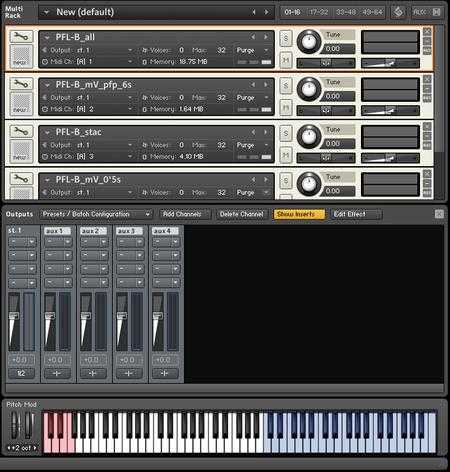This screenshot has width=450, height=472.
Task: Open first insert slot dropdown on st. 1 channel
Action: tap(32, 242)
